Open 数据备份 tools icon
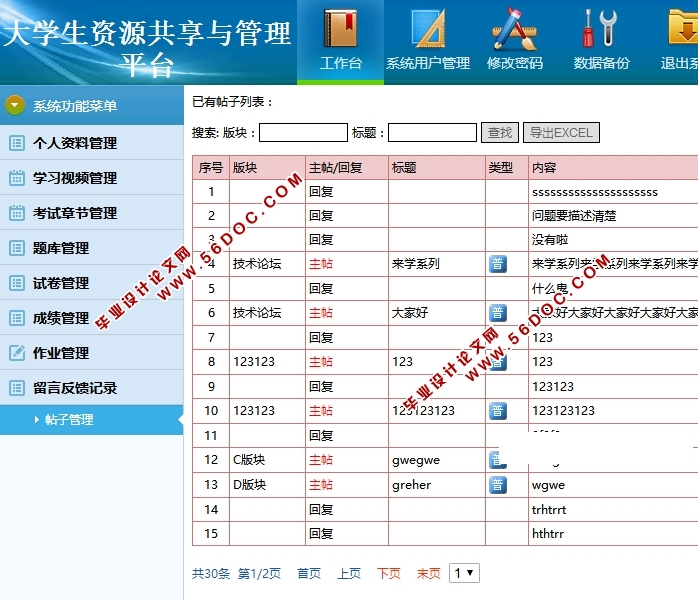The image size is (698, 600). pyautogui.click(x=601, y=28)
